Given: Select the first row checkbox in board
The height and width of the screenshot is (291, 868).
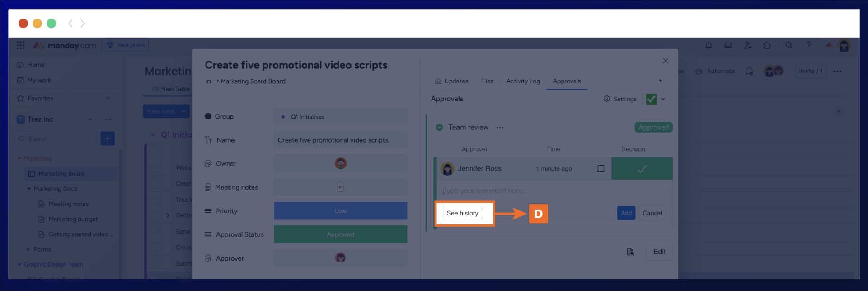Looking at the screenshot, I should coord(154,152).
